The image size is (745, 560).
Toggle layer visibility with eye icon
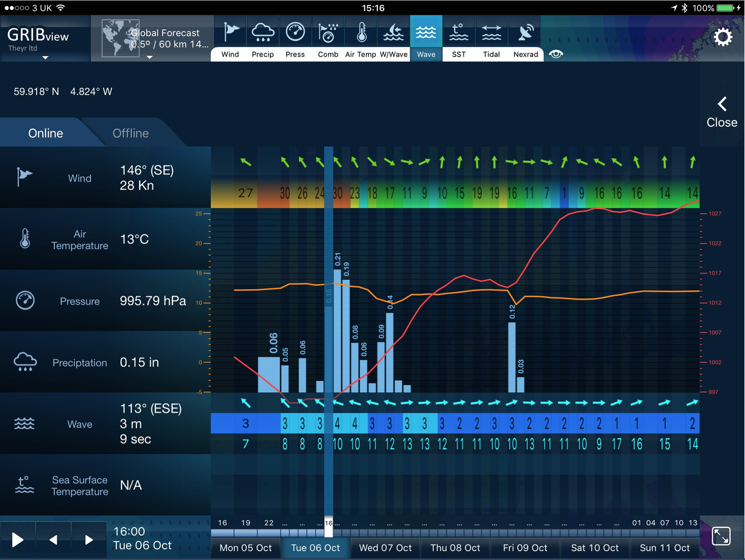pyautogui.click(x=556, y=54)
